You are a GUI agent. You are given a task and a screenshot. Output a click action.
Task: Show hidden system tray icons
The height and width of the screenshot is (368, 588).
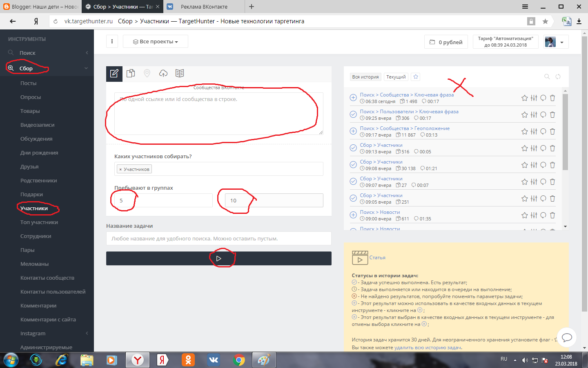coord(515,360)
